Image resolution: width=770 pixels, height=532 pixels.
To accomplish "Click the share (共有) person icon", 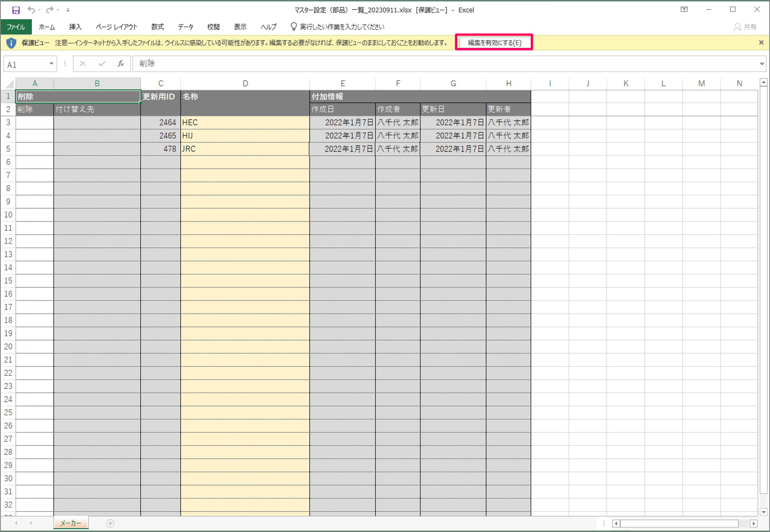I will point(737,27).
